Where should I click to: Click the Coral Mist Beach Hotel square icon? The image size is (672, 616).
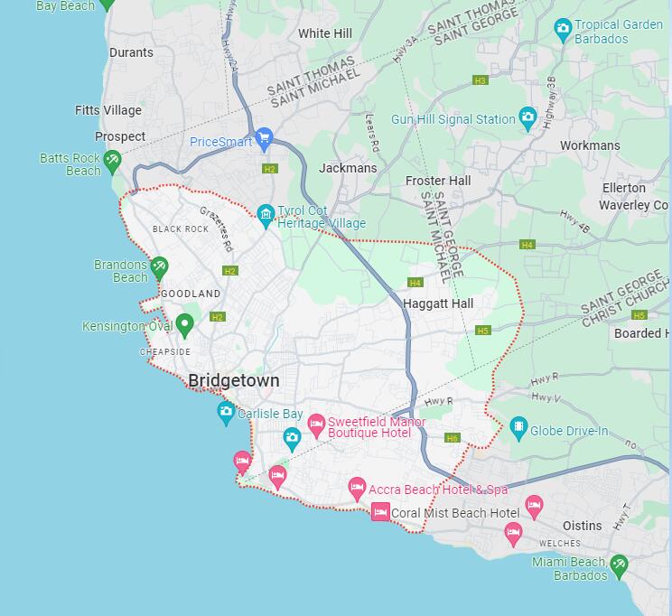pos(380,512)
